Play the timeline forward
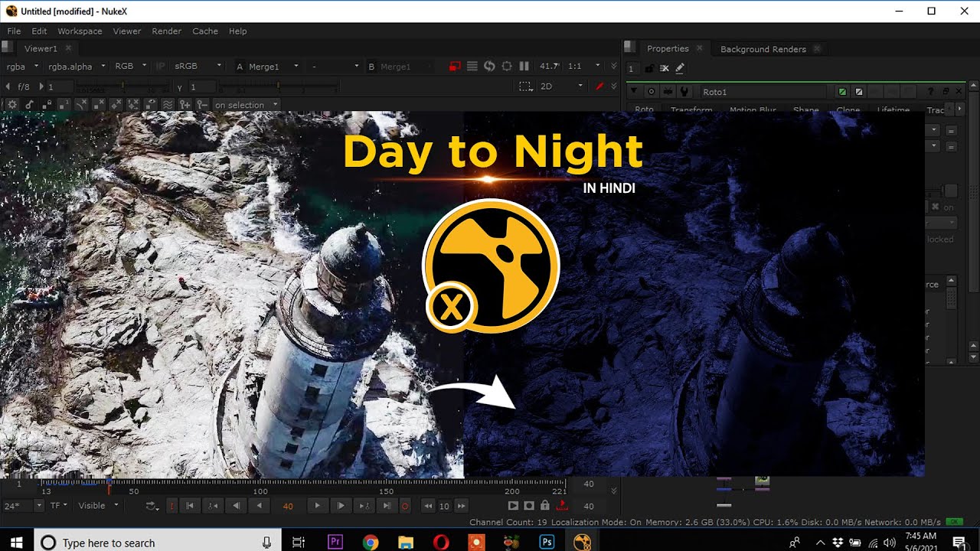 [x=317, y=506]
